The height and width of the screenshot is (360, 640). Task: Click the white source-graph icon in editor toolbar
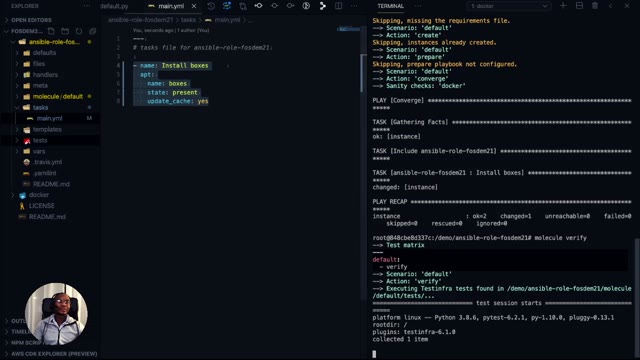pyautogui.click(x=322, y=6)
